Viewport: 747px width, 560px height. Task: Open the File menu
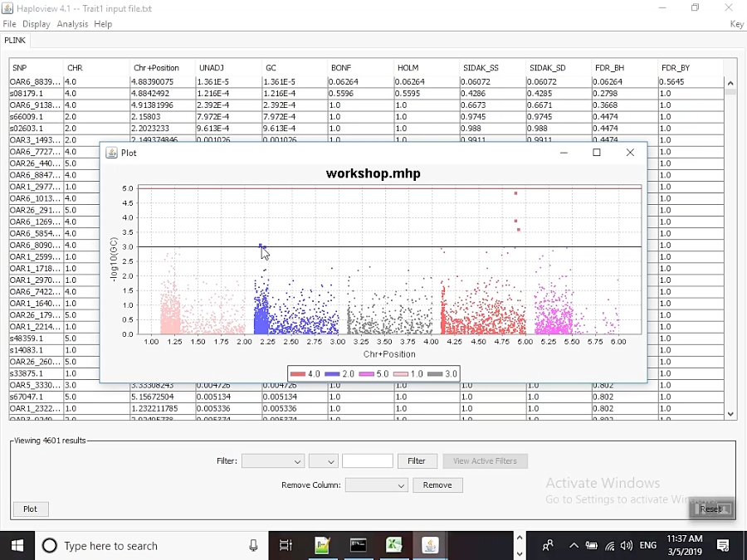pyautogui.click(x=9, y=24)
